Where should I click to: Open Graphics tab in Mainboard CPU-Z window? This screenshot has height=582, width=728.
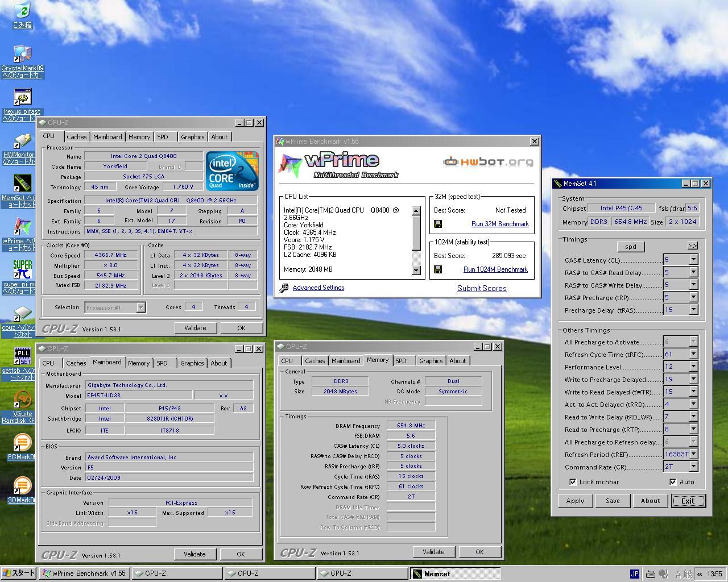192,363
